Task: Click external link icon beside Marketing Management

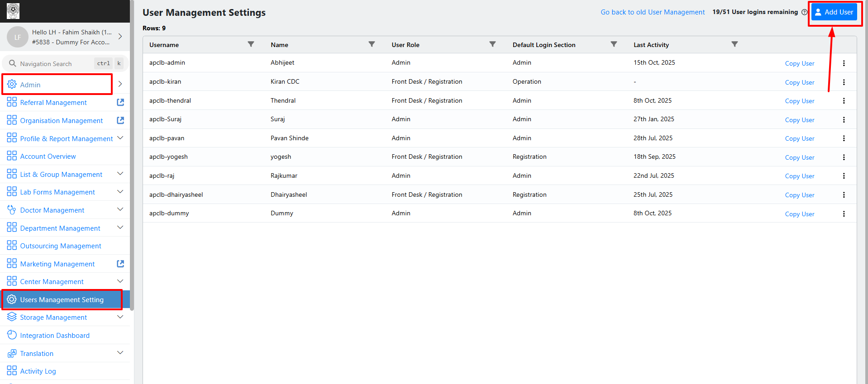Action: pyautogui.click(x=120, y=264)
